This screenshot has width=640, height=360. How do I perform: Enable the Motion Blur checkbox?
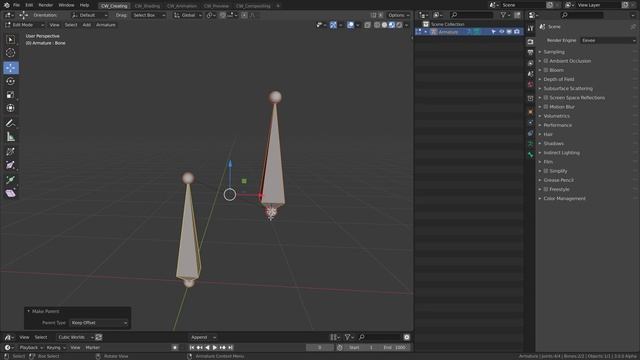click(x=546, y=107)
